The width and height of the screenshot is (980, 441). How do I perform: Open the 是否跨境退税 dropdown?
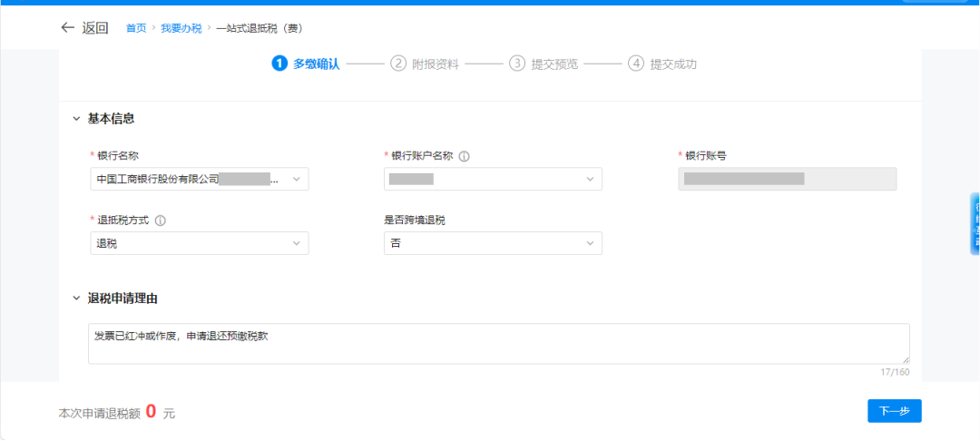[493, 243]
